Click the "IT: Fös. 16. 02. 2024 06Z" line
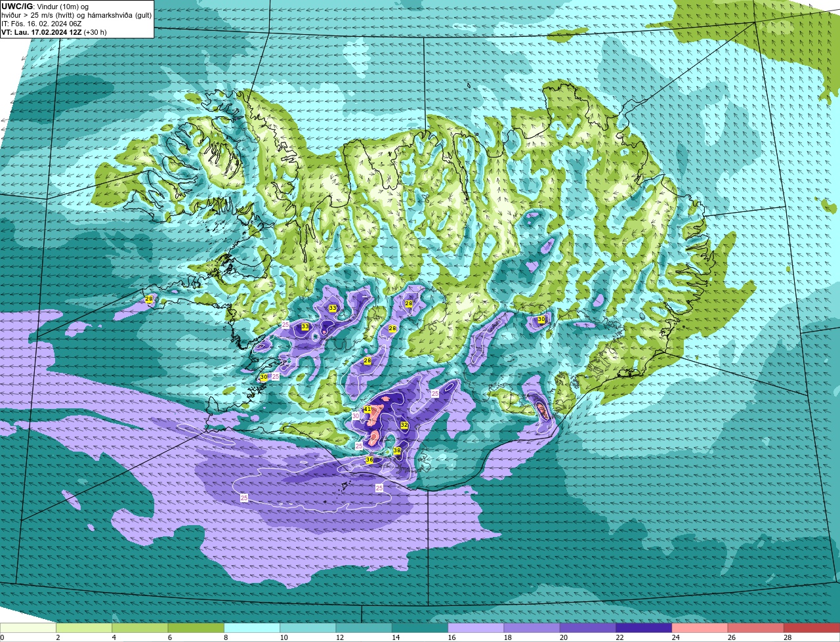The width and height of the screenshot is (840, 642). click(41, 23)
